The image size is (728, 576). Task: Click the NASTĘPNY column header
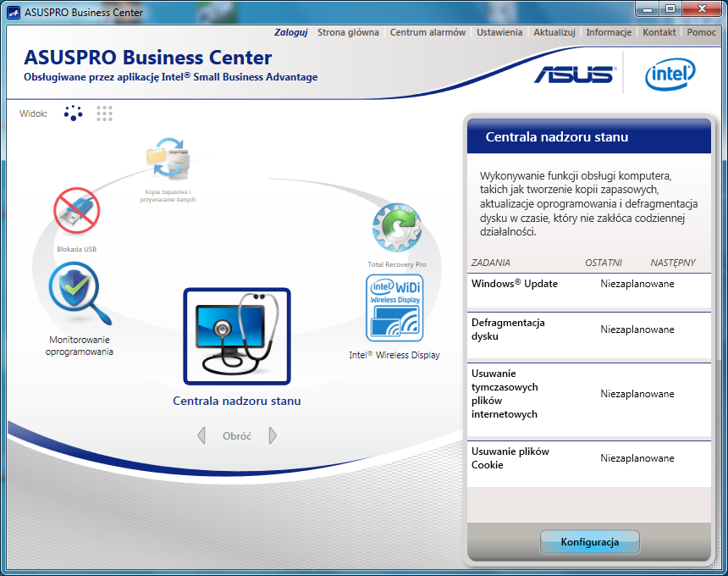click(x=673, y=263)
